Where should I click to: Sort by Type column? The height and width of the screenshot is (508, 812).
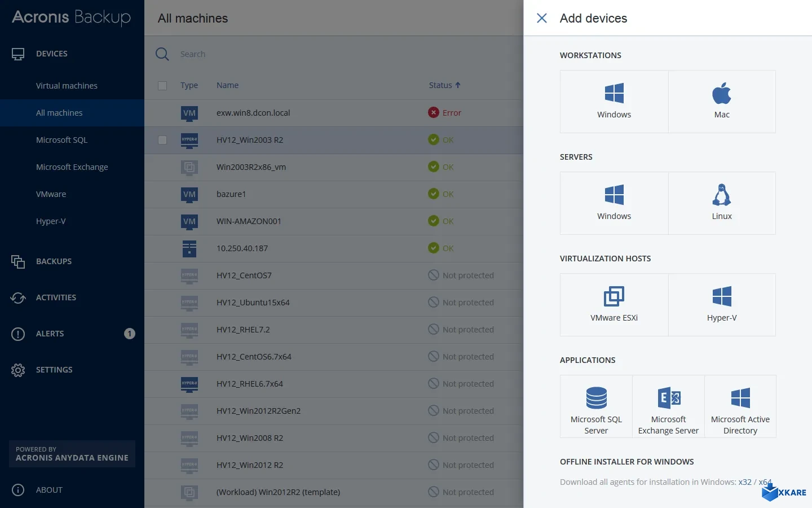click(189, 85)
